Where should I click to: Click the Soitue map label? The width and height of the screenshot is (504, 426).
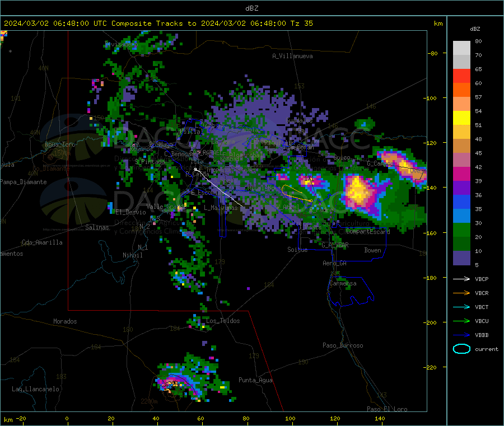tap(297, 250)
